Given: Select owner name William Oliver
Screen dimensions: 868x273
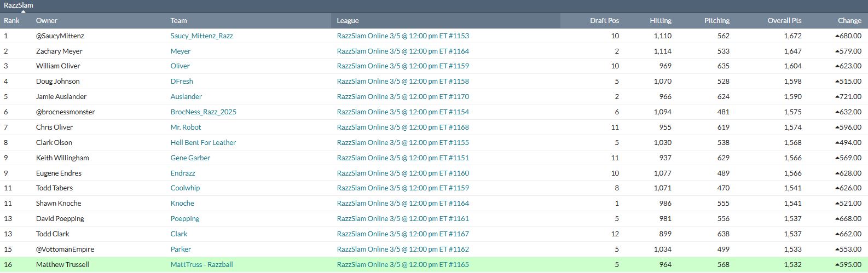Looking at the screenshot, I should pos(58,66).
